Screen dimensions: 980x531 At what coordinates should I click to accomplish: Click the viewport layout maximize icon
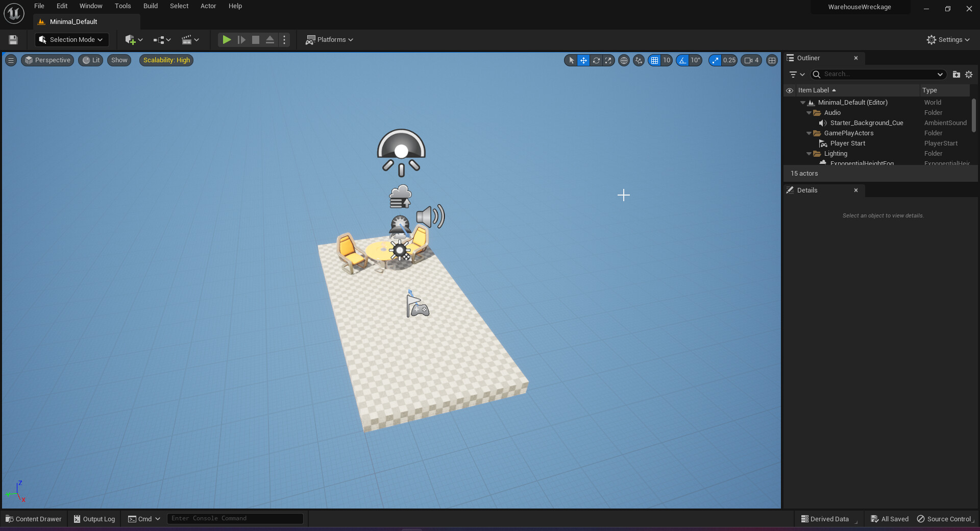tap(772, 60)
